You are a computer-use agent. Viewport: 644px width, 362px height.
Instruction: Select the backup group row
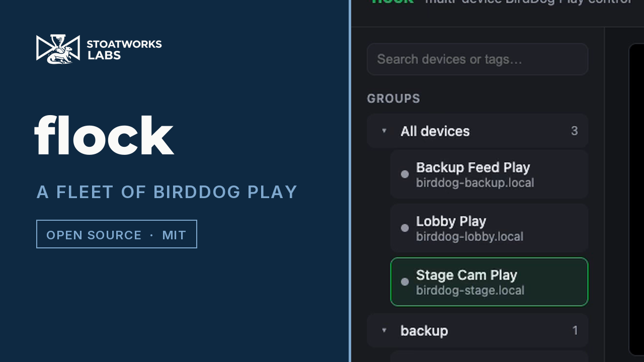(x=477, y=330)
